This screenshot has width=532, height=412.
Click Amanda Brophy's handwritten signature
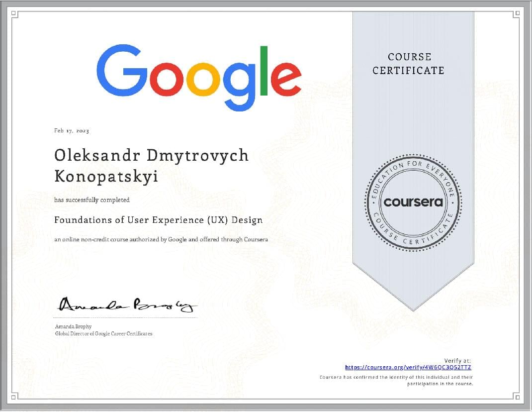(128, 305)
